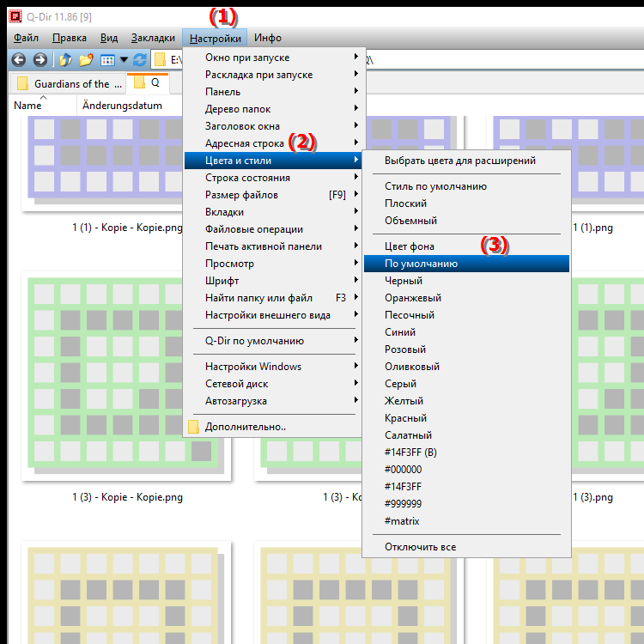Screen dimensions: 644x644
Task: Open Печать активной панели submenu
Action: tap(273, 246)
